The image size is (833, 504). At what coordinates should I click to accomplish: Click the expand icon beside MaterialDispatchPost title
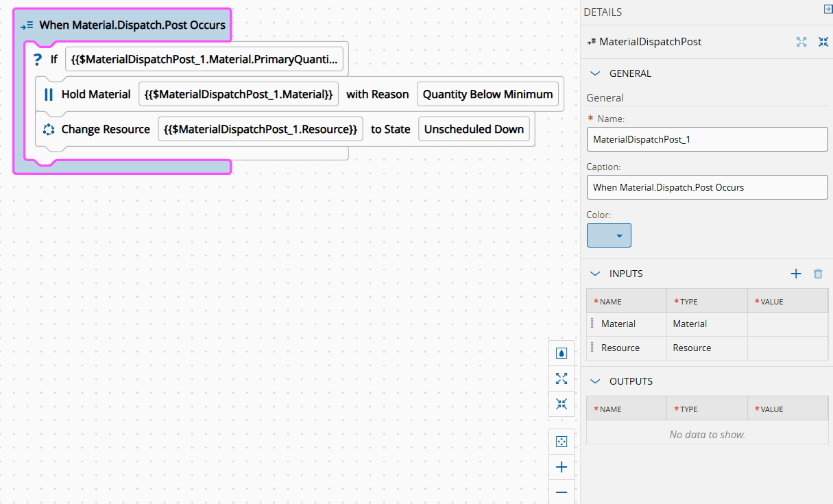[x=801, y=42]
